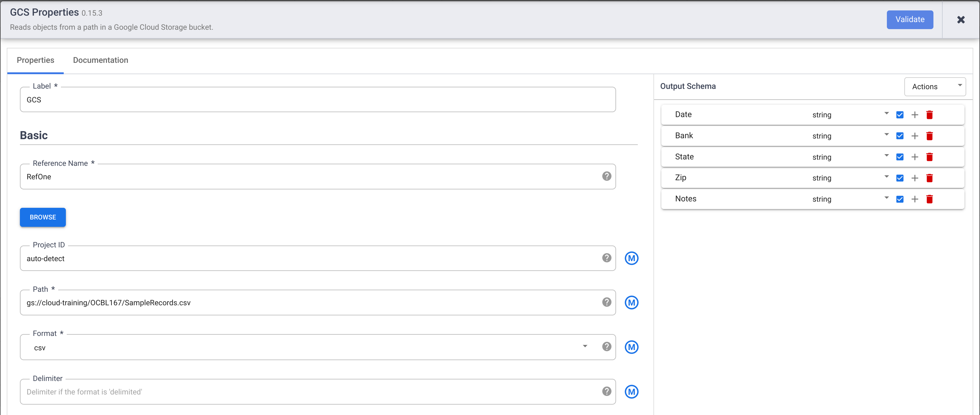Screen dimensions: 980x415
Task: Select the Properties tab
Action: tap(36, 60)
